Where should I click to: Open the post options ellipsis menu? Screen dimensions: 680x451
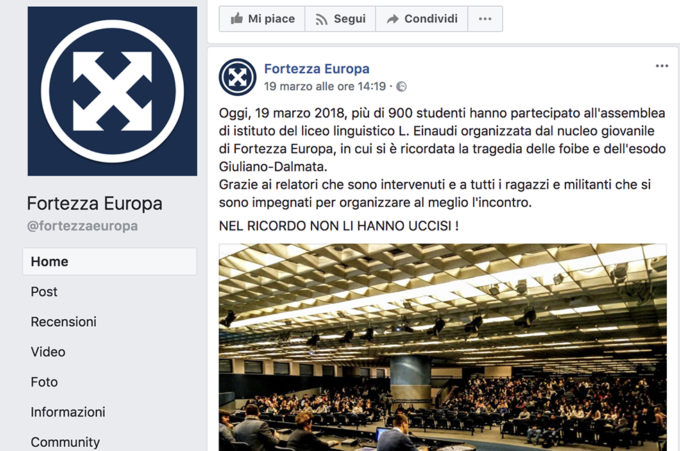(662, 66)
